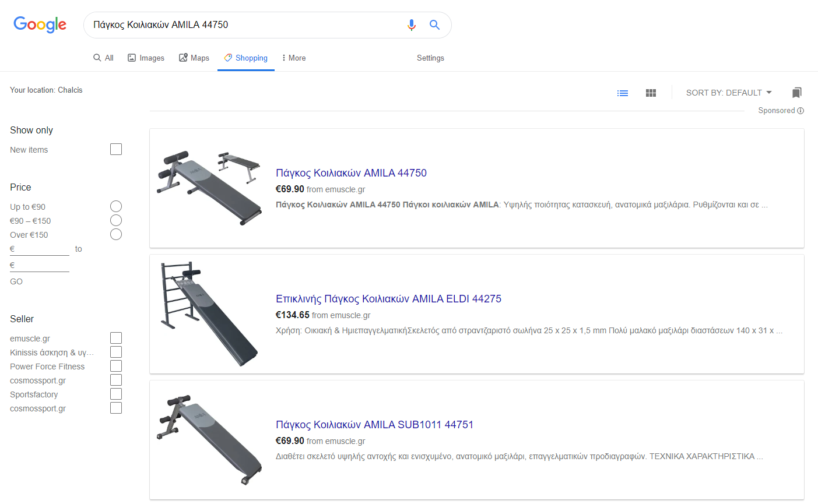
Task: Open the More menu
Action: tap(293, 58)
